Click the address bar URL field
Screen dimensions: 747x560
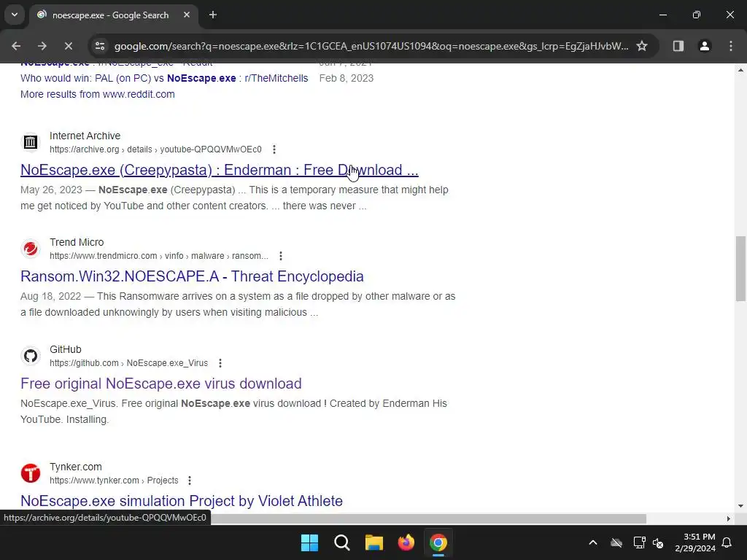coord(371,46)
